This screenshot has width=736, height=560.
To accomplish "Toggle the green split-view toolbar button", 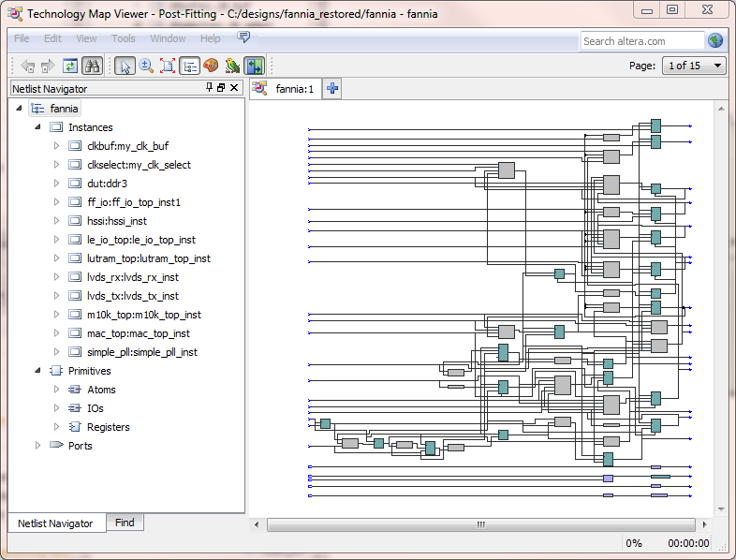I will click(254, 66).
